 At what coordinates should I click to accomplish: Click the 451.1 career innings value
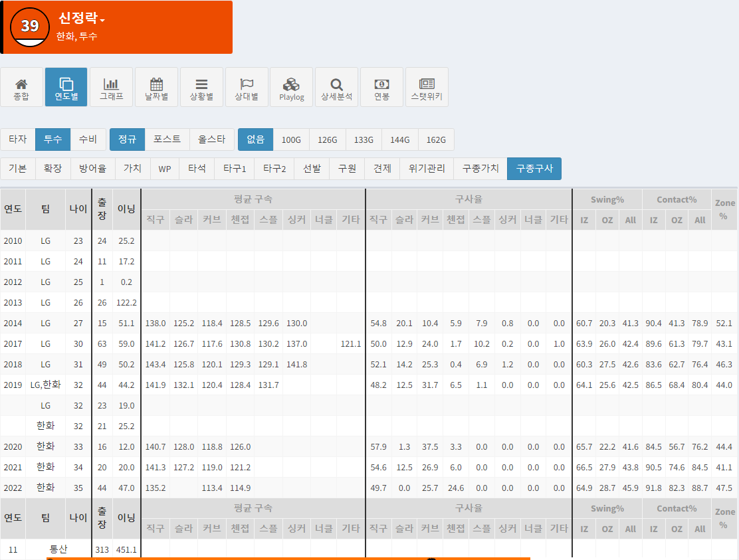point(126,550)
